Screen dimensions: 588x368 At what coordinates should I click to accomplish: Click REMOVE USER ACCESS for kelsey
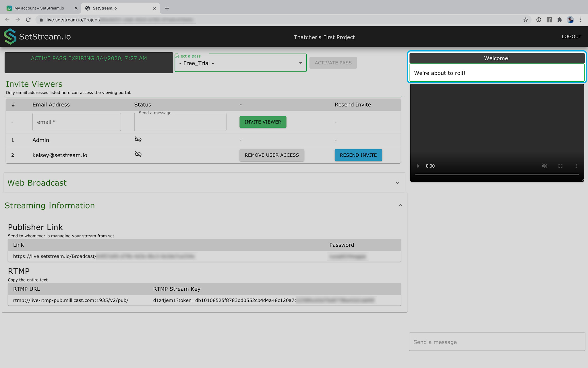(272, 155)
